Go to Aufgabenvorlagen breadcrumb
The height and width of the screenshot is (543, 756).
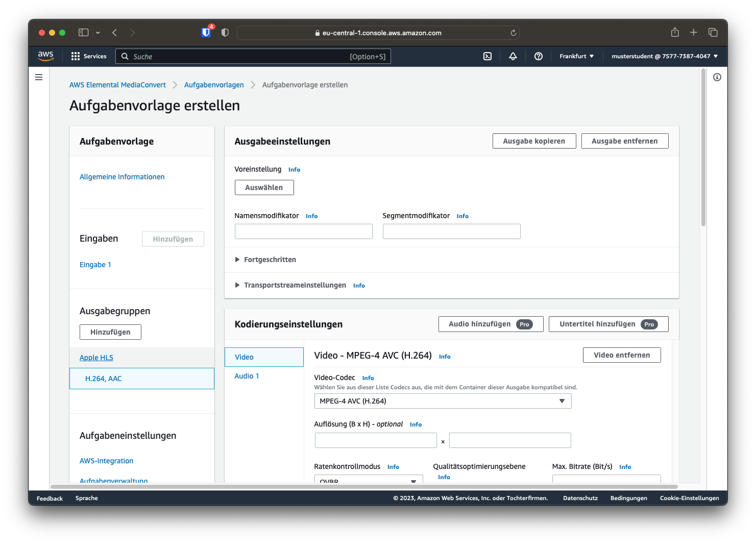[x=214, y=85]
